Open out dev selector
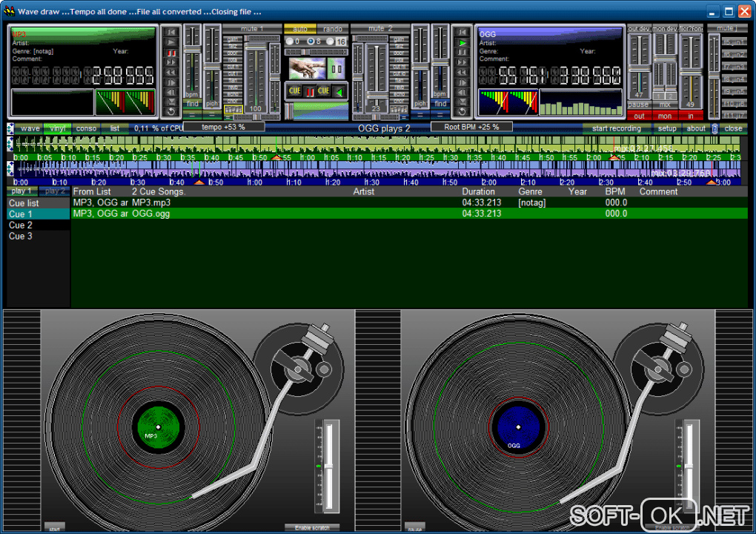The image size is (756, 534). [x=639, y=28]
